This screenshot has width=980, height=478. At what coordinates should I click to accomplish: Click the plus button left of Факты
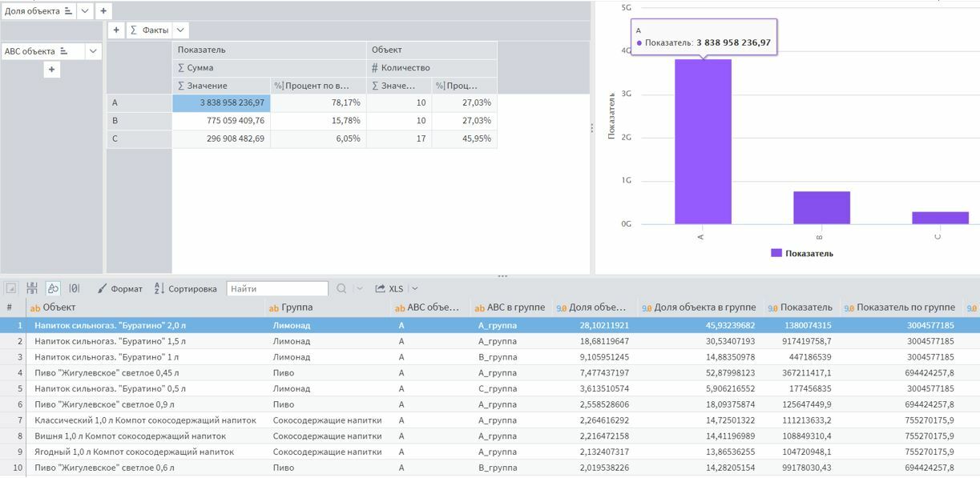[x=117, y=30]
